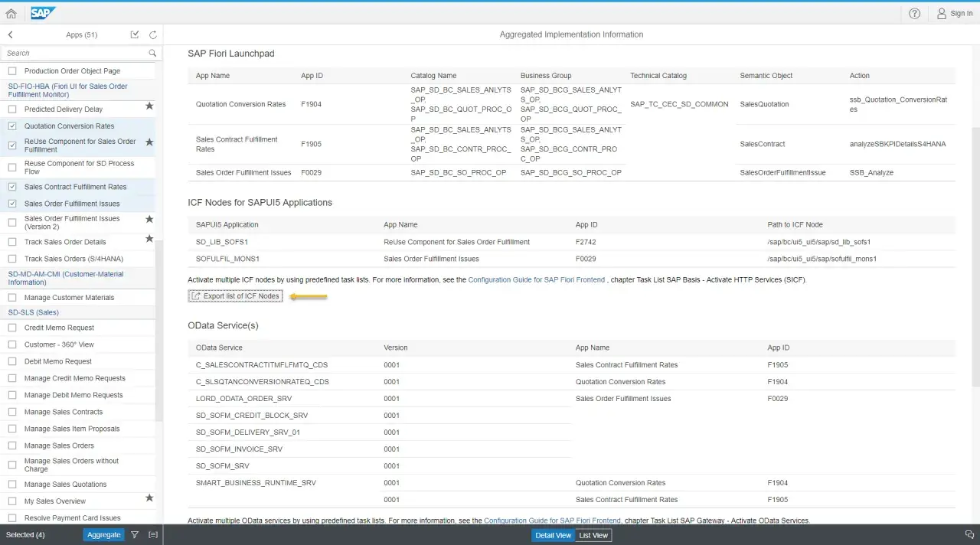
Task: Check Manage Sales Quotations checkbox
Action: pyautogui.click(x=12, y=485)
